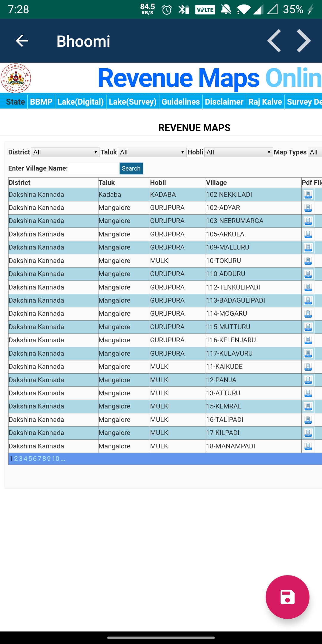Open PDF file for 102-ADYAR
Screen dimensions: 322x644
click(308, 208)
